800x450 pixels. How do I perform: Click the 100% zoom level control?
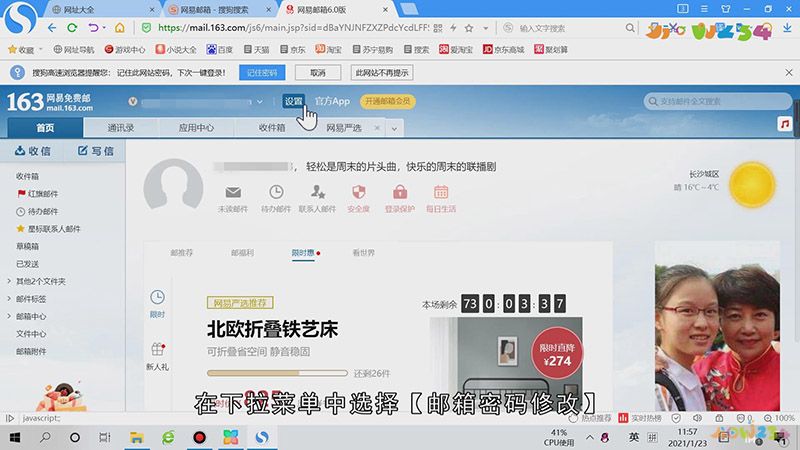pos(780,418)
